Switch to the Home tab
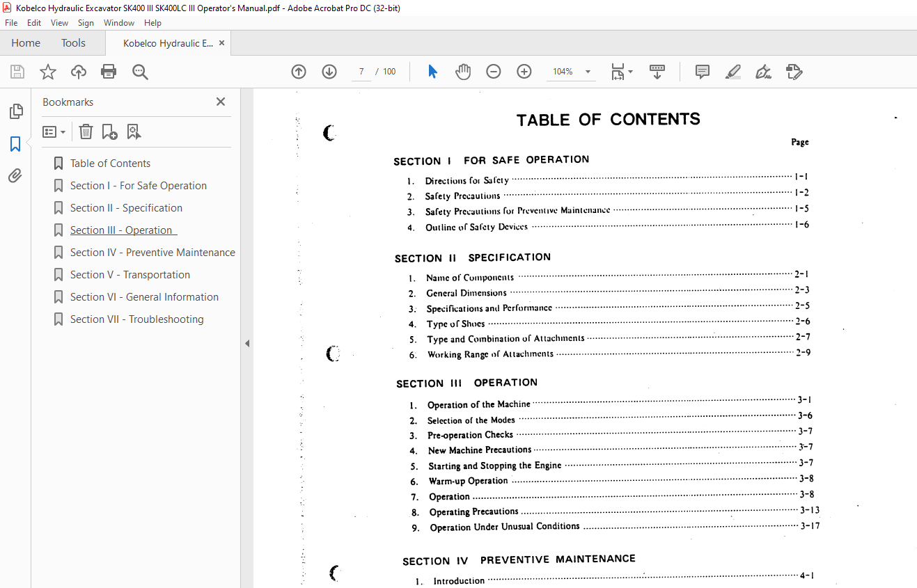 26,43
